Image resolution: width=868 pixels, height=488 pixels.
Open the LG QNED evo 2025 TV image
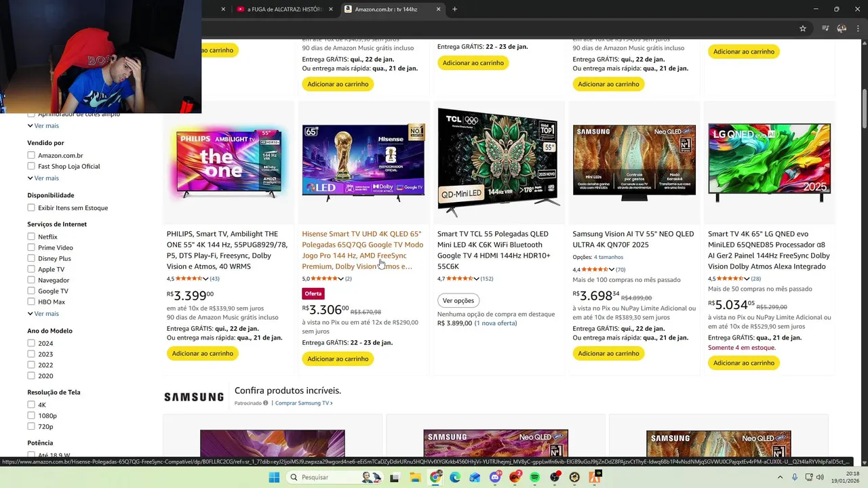click(x=769, y=163)
